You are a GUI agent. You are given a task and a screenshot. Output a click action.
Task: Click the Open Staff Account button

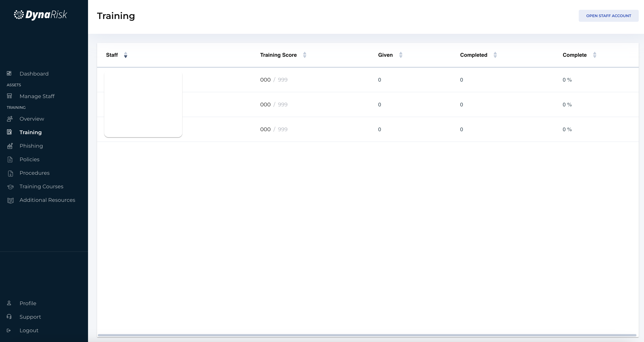pyautogui.click(x=608, y=16)
